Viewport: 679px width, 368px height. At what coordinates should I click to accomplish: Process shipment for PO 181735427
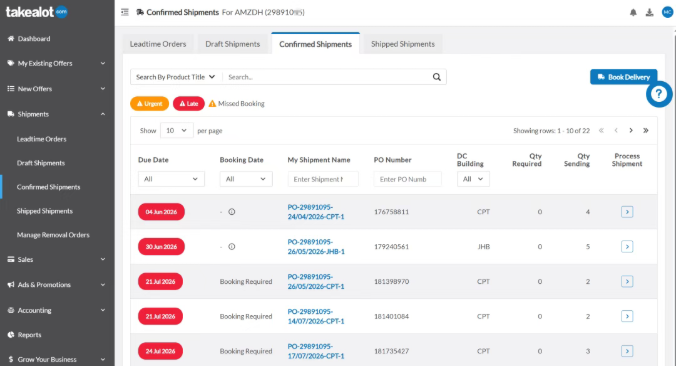pos(627,351)
